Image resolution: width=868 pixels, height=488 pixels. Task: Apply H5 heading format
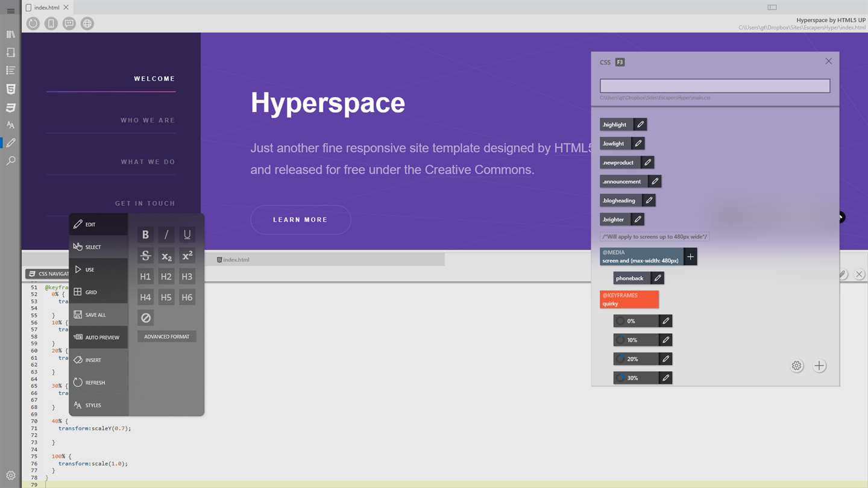166,297
